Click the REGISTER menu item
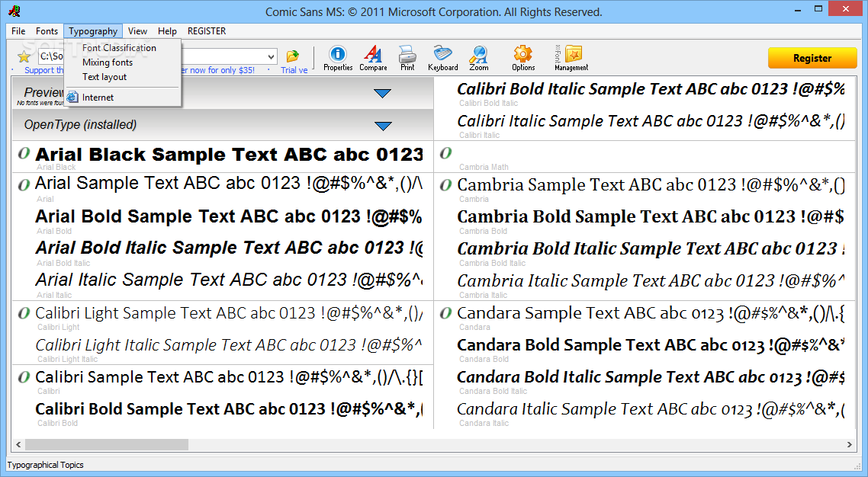The width and height of the screenshot is (868, 477). point(207,31)
